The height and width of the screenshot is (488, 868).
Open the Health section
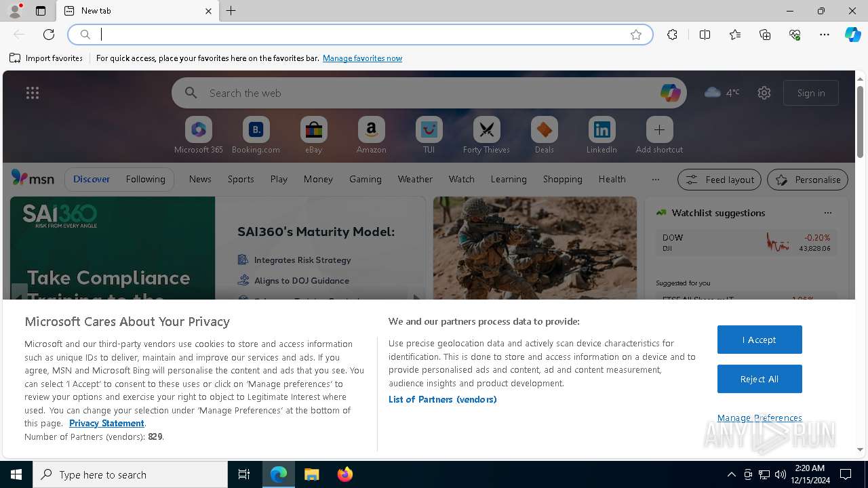(x=612, y=179)
